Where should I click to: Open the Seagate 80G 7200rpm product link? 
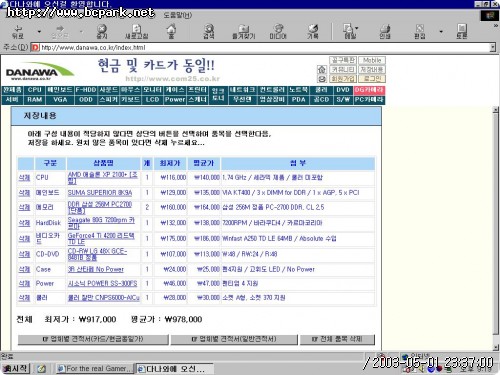[101, 223]
